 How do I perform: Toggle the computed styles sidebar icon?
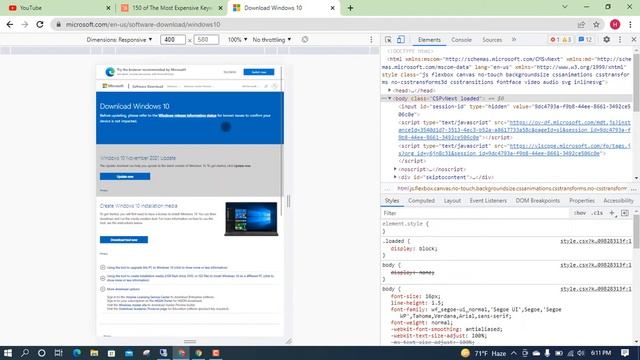click(x=625, y=213)
